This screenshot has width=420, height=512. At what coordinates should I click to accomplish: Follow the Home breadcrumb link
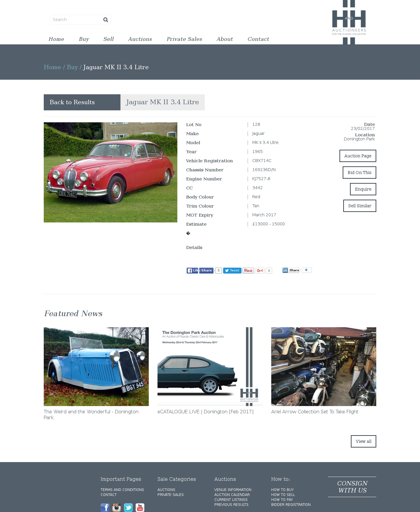52,67
